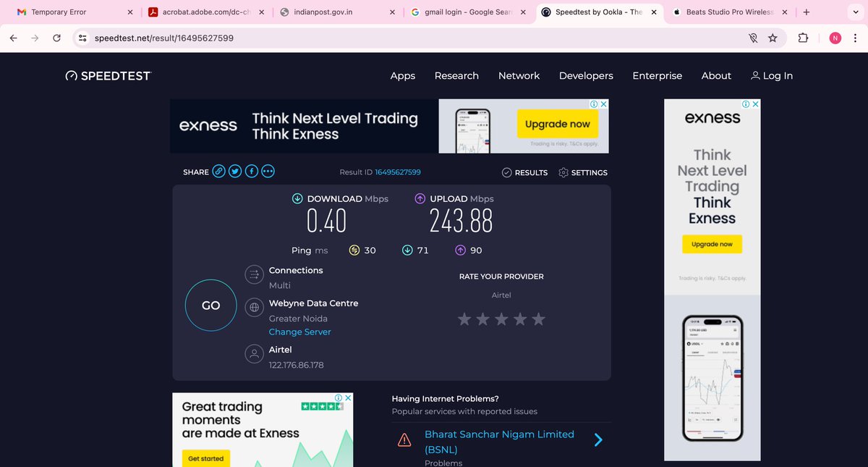
Task: Open the Chrome profile N avatar
Action: pos(835,38)
